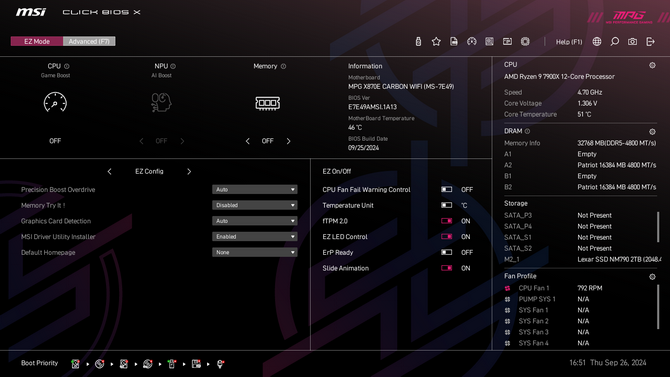Toggle CPU Fan Fail Warning Control switch
This screenshot has height=377, width=670.
447,189
